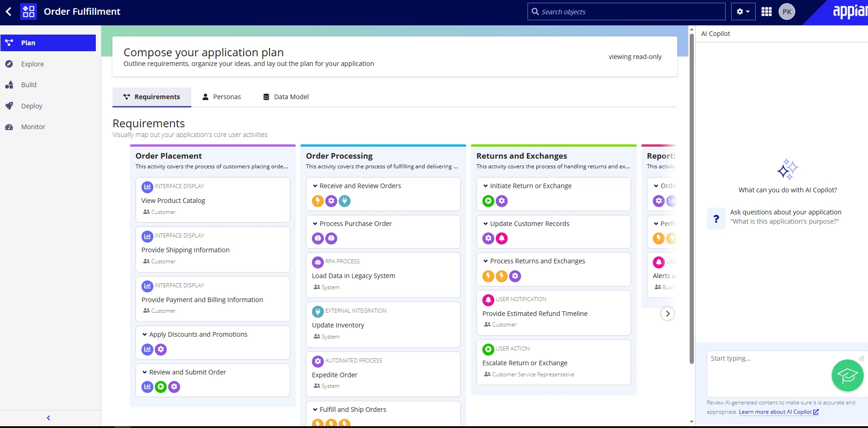Click in the Search objects field
868x428 pixels.
click(627, 12)
